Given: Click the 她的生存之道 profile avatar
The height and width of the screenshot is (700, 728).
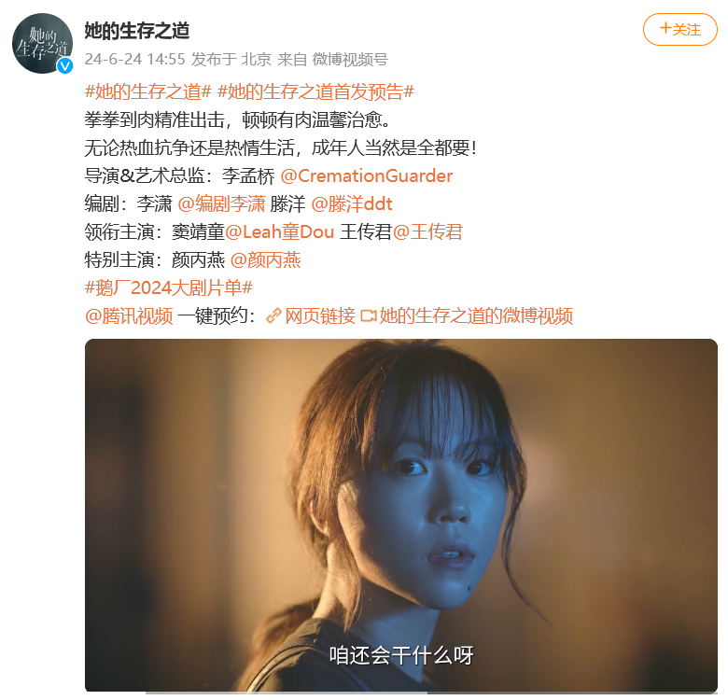Looking at the screenshot, I should pyautogui.click(x=42, y=43).
